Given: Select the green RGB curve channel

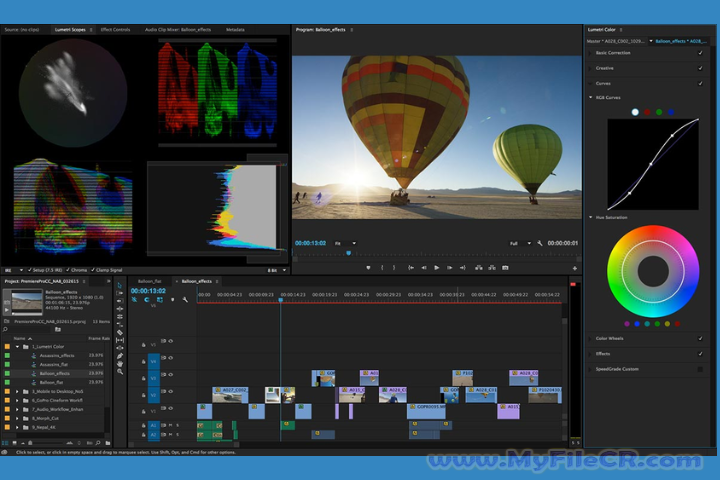Looking at the screenshot, I should (659, 112).
